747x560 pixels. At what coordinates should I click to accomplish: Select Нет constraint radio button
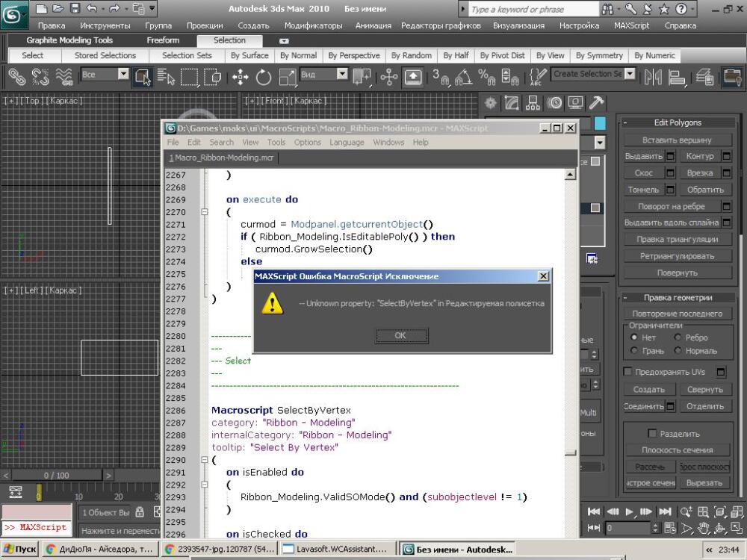pos(633,337)
